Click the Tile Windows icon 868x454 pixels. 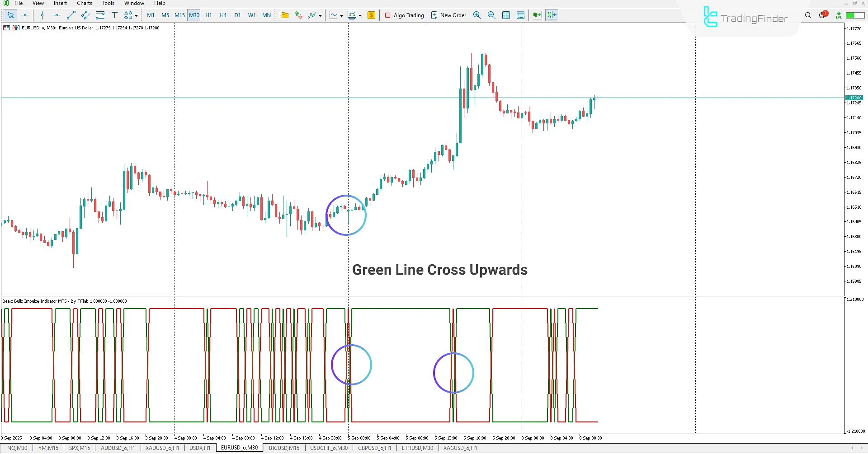coord(506,15)
